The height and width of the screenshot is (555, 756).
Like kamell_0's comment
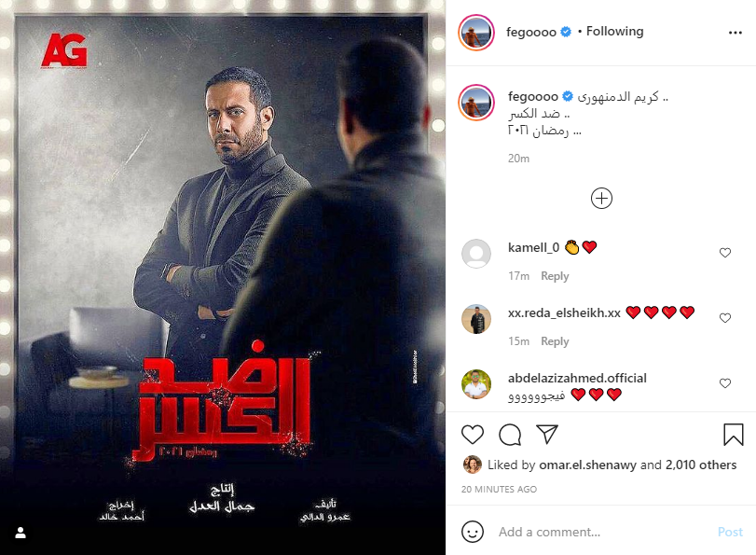point(725,253)
